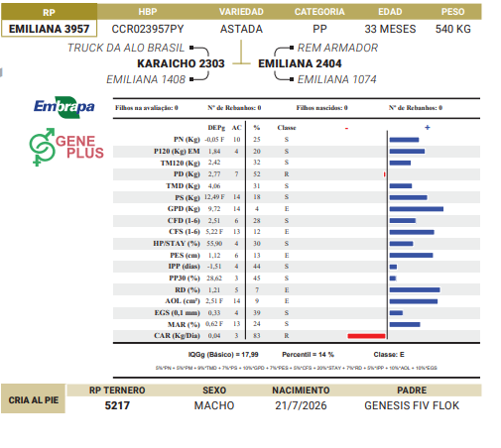The height and width of the screenshot is (448, 501).
Task: Click the RD (%) row label
Action: tap(188, 290)
